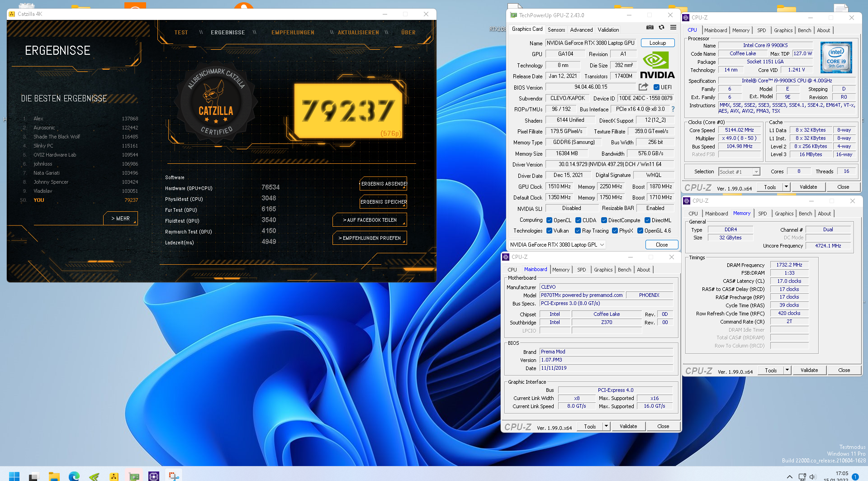Toggle the PhysX checkbox
This screenshot has width=868, height=481.
615,231
